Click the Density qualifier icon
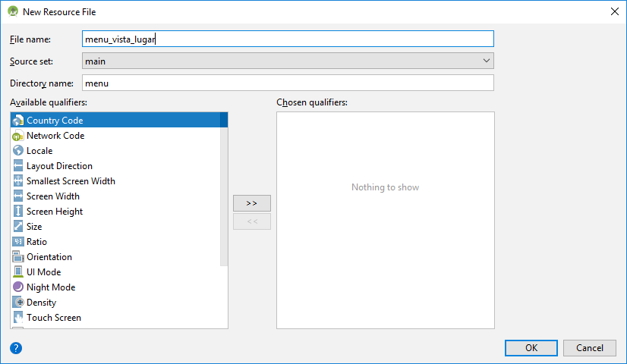627x364 pixels. [18, 303]
